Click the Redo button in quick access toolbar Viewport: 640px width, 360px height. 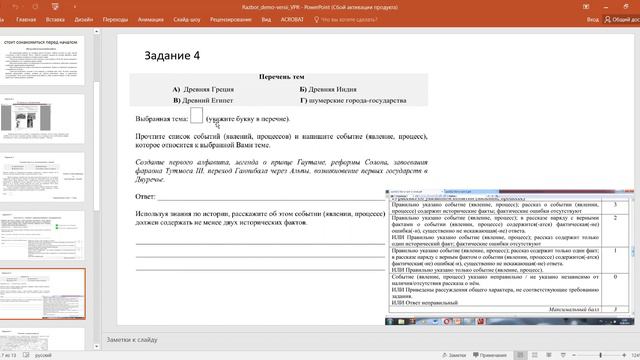35,7
